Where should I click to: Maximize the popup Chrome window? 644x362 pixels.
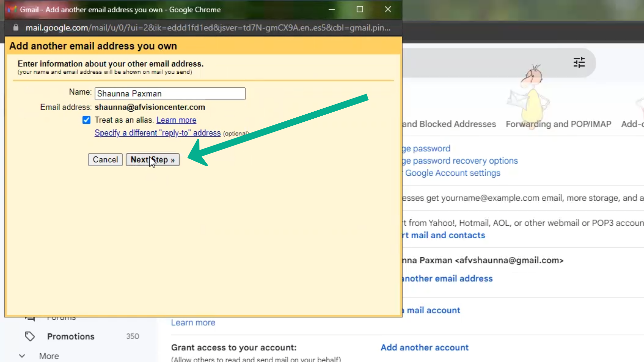pos(360,9)
